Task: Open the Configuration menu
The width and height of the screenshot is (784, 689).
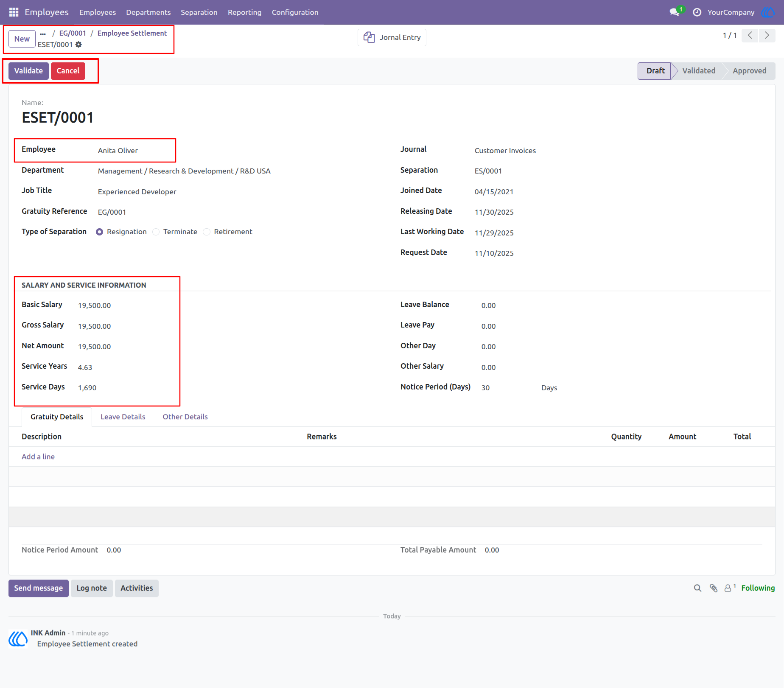Action: click(295, 12)
